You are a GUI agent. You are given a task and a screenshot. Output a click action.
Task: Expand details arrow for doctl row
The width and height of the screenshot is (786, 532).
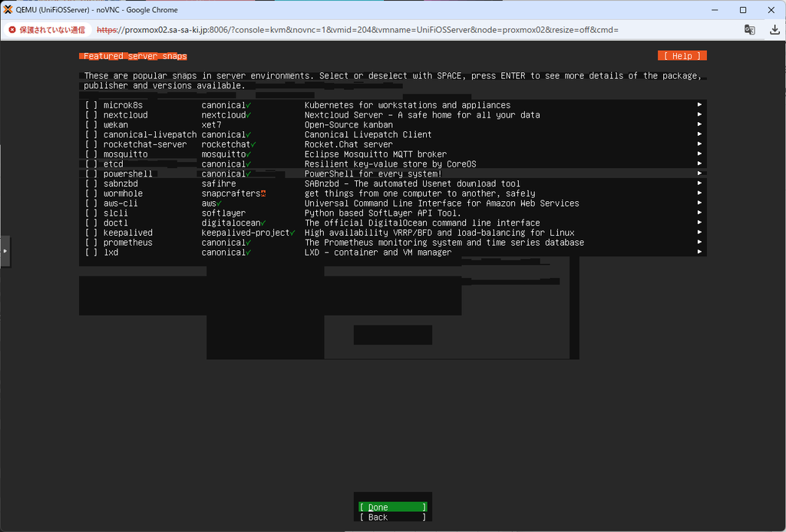(699, 223)
